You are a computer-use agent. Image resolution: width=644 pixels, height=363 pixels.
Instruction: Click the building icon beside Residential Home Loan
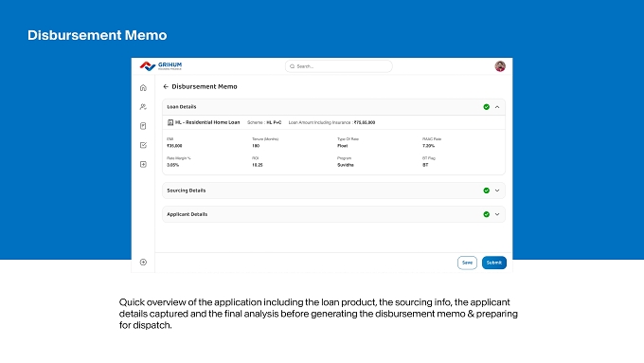point(170,122)
